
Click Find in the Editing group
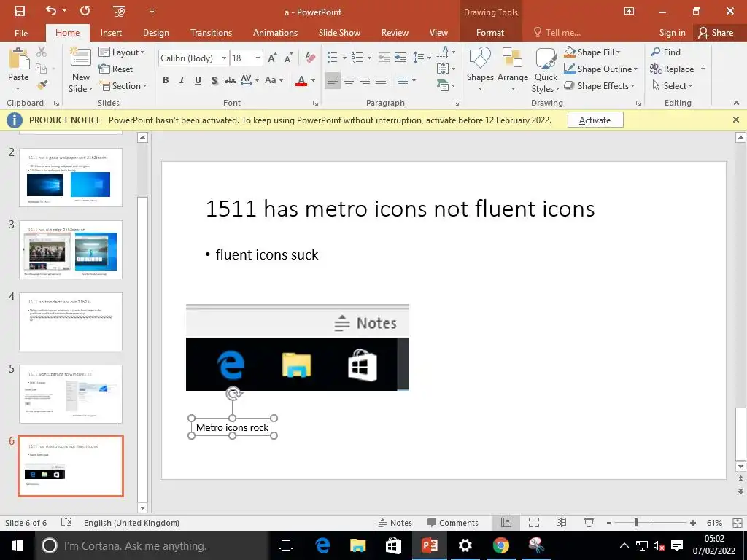tap(666, 52)
